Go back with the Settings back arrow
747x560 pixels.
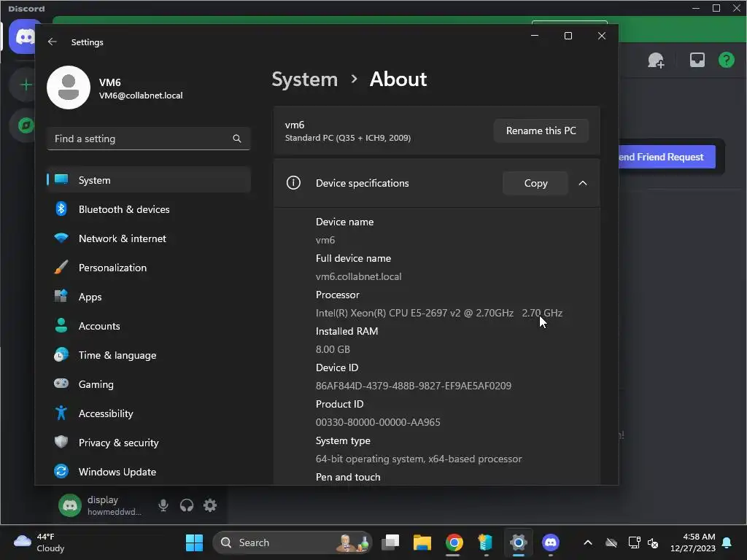53,42
